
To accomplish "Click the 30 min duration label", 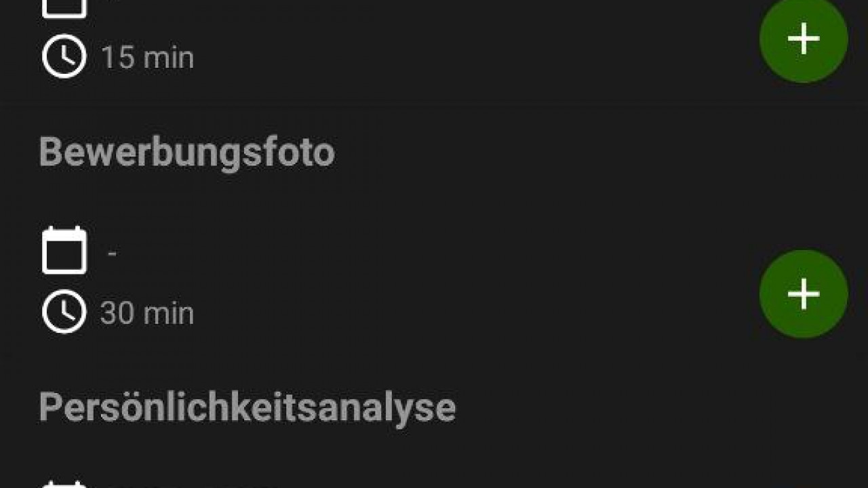I will pos(148,313).
